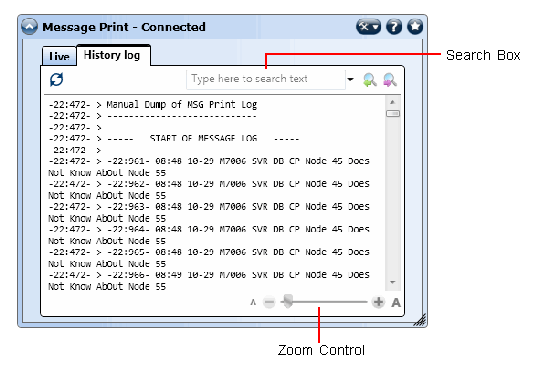Click the scrollbar up arrow in the log
The width and height of the screenshot is (537, 367).
tap(392, 102)
